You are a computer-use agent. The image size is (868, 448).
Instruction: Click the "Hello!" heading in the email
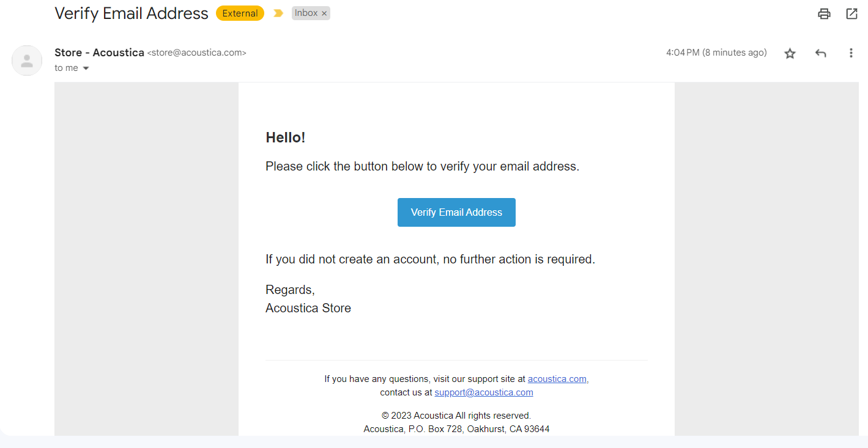285,138
